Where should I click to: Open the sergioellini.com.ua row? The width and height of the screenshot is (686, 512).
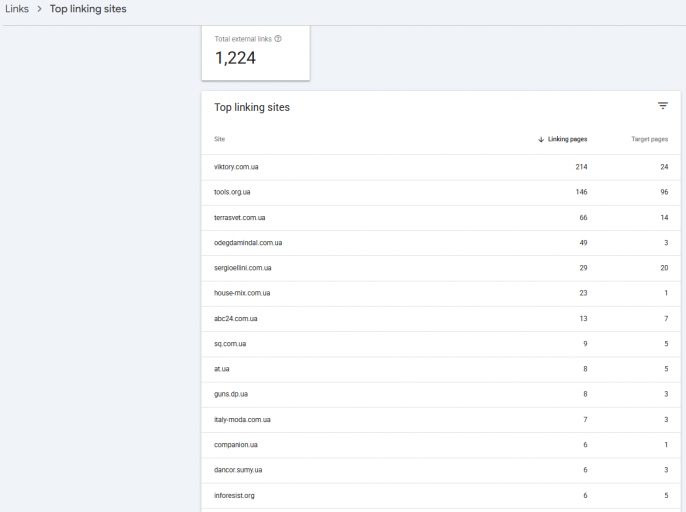coord(441,268)
